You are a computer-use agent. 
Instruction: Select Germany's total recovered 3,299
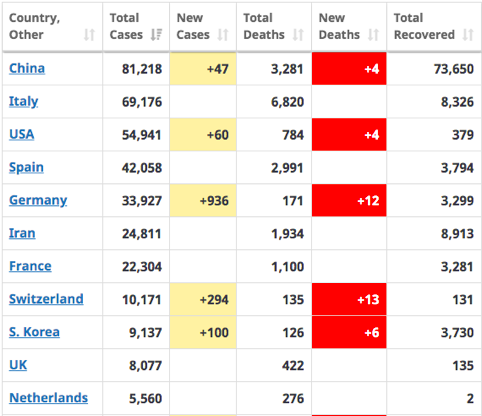tap(457, 201)
